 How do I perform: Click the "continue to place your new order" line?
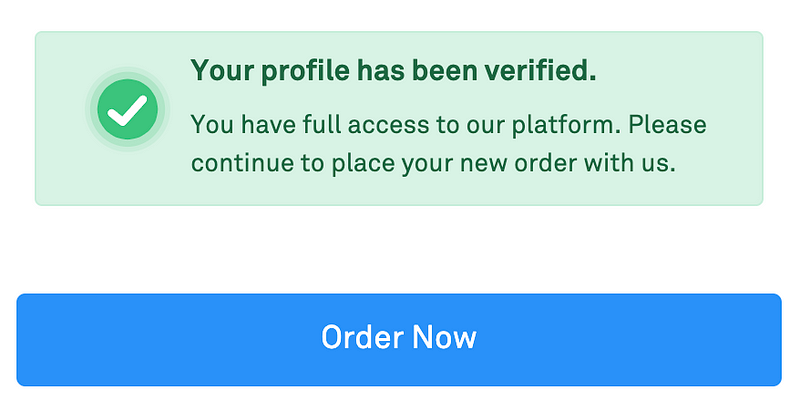433,164
